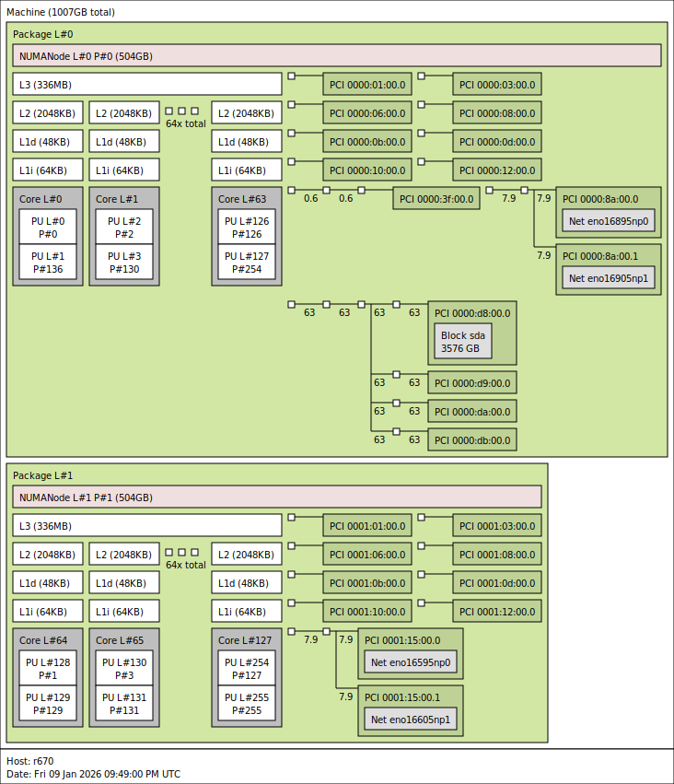Click the NUMANode L#0 P#0 box
This screenshot has width=674, height=784.
click(x=337, y=55)
